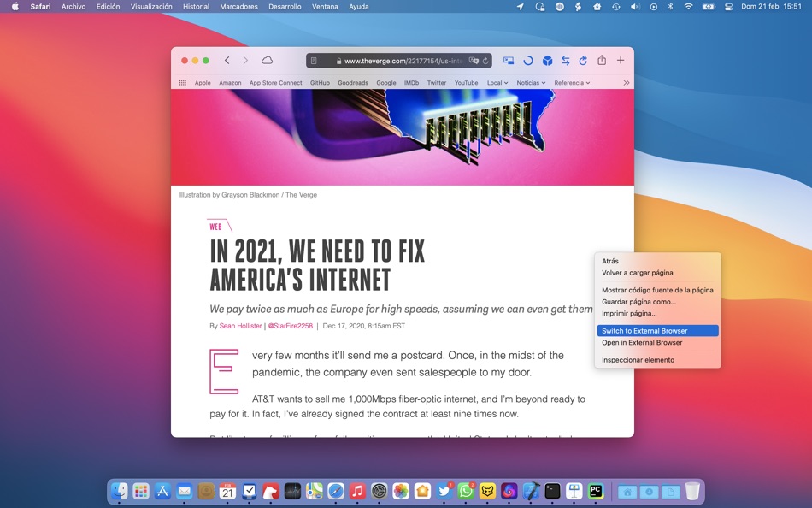Reload page with address bar refresh icon
Viewport: 812px width, 508px height.
click(x=485, y=61)
